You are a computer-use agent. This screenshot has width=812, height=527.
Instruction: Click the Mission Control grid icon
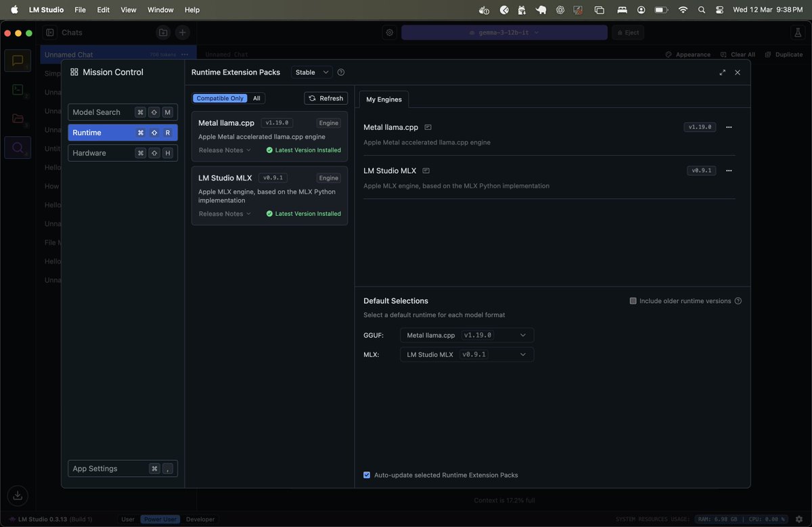click(x=74, y=72)
